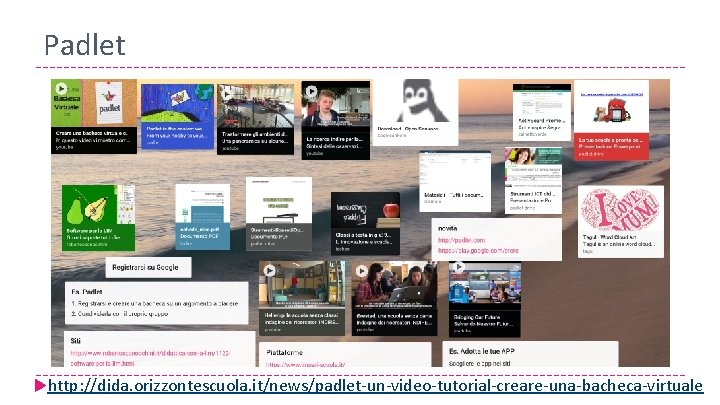Open the grey 'Documento PDF' card
Screen dimensions: 720x405
pos(279,214)
